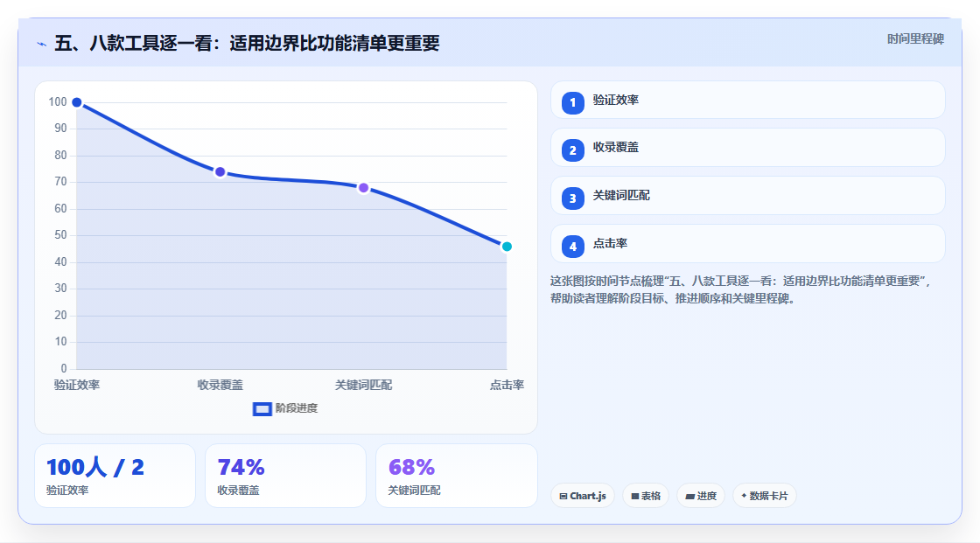Select the 数据卡片 tag
The image size is (980, 543).
pos(765,496)
